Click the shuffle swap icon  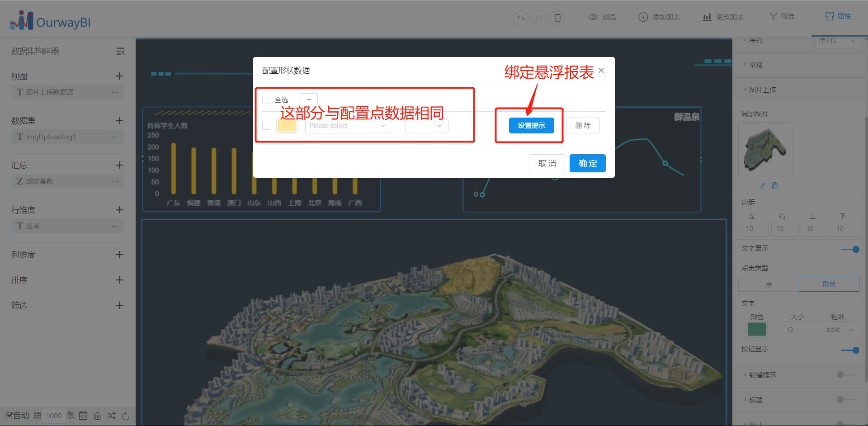(x=111, y=416)
